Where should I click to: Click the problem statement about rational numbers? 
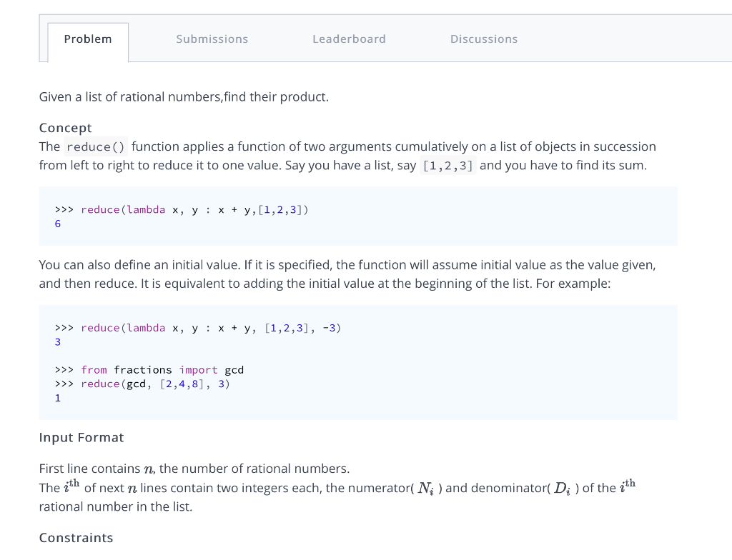pyautogui.click(x=184, y=96)
